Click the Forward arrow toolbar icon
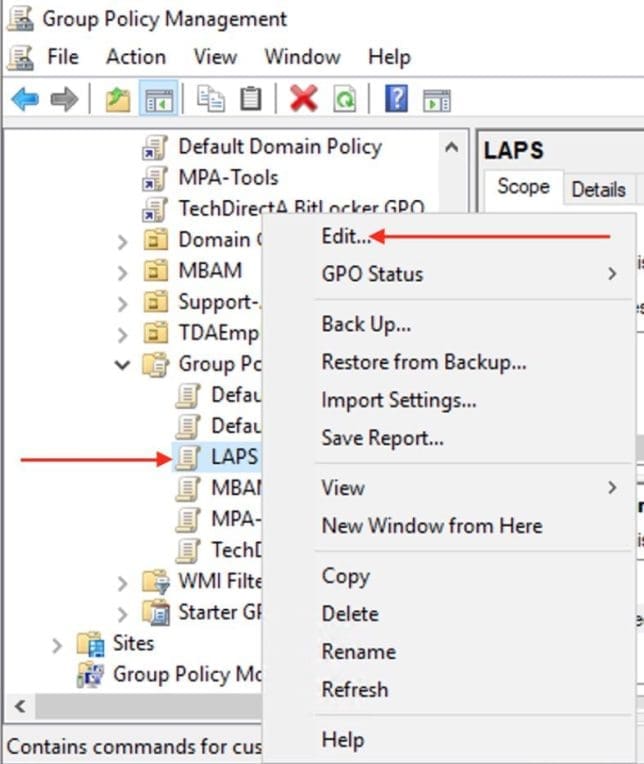Viewport: 644px width, 764px height. pos(64,99)
